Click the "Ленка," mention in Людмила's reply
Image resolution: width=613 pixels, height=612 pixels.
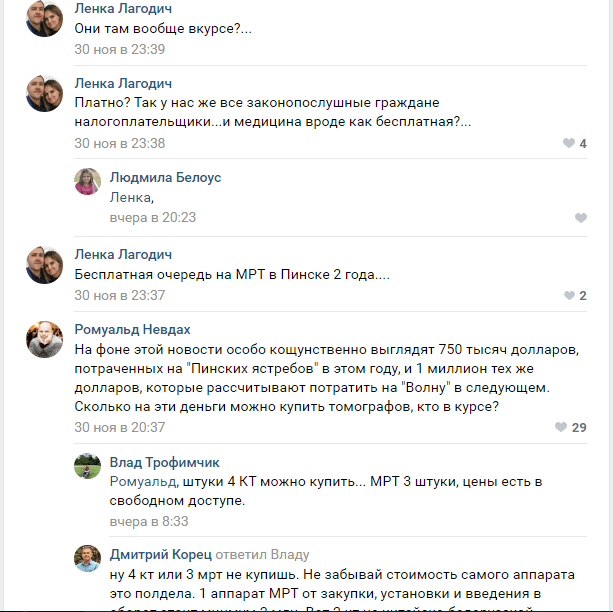(131, 197)
